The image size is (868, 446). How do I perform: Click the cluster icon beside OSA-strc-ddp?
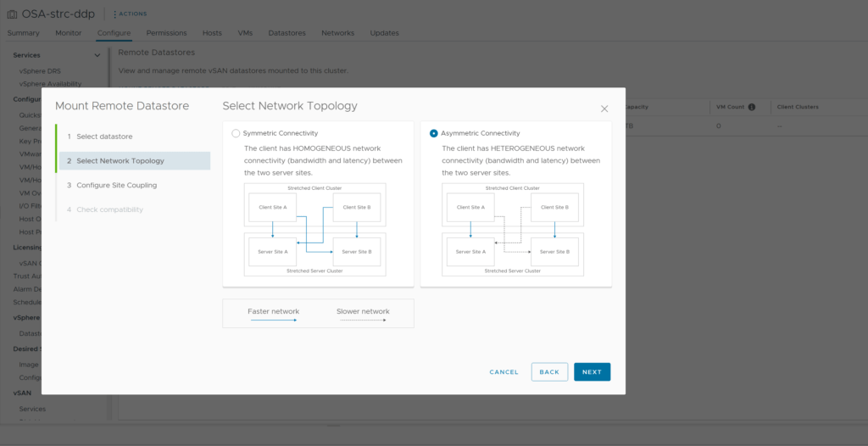click(x=12, y=14)
